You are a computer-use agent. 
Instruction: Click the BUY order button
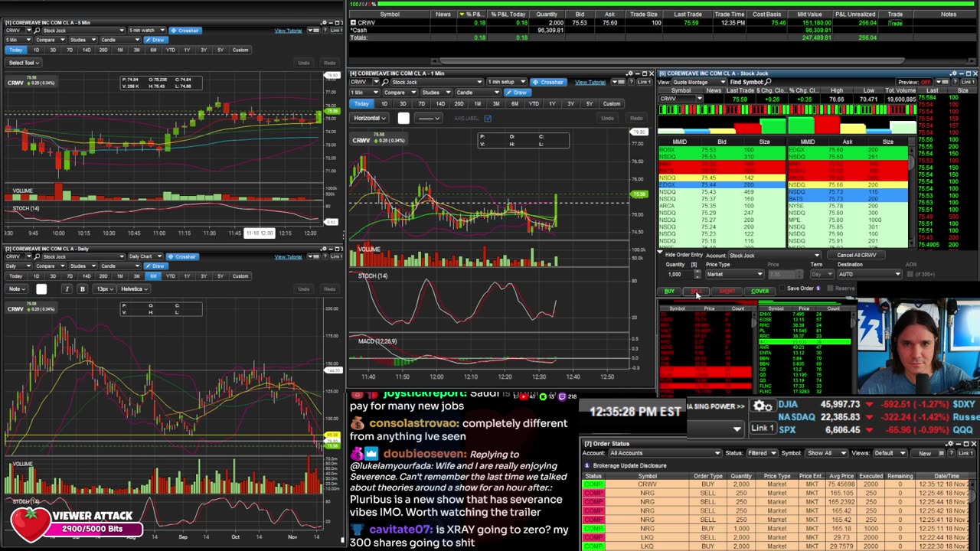670,291
